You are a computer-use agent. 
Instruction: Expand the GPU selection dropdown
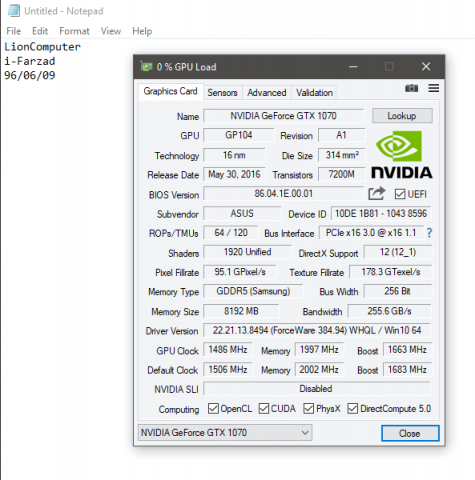point(225,433)
